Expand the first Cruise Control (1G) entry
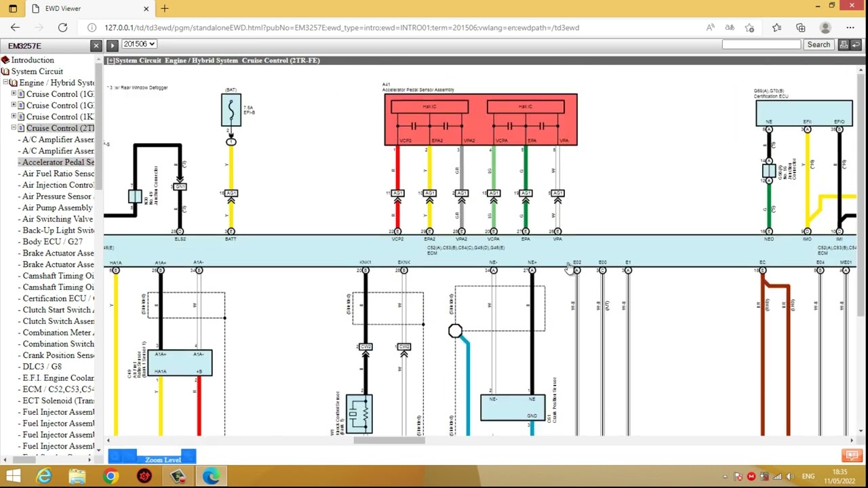The height and width of the screenshot is (488, 868). click(x=13, y=94)
